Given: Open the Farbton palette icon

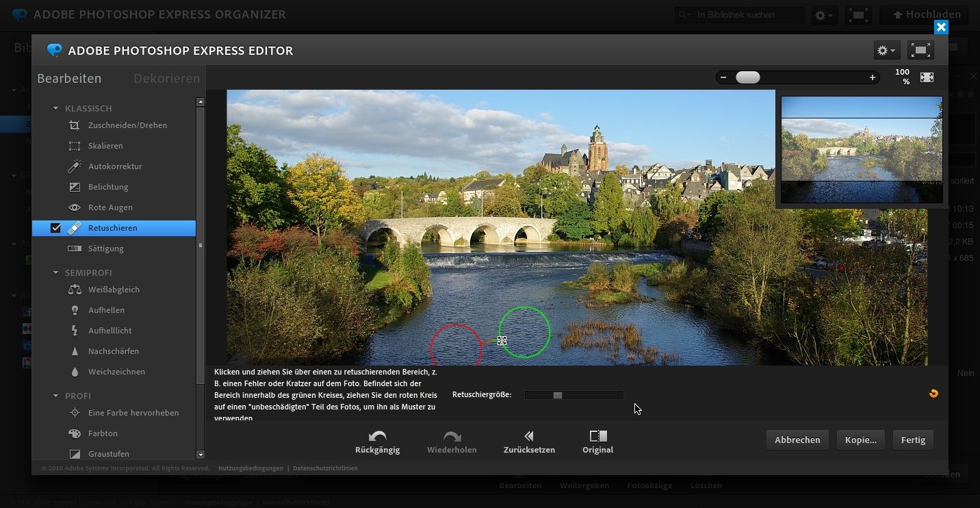Looking at the screenshot, I should click(75, 433).
